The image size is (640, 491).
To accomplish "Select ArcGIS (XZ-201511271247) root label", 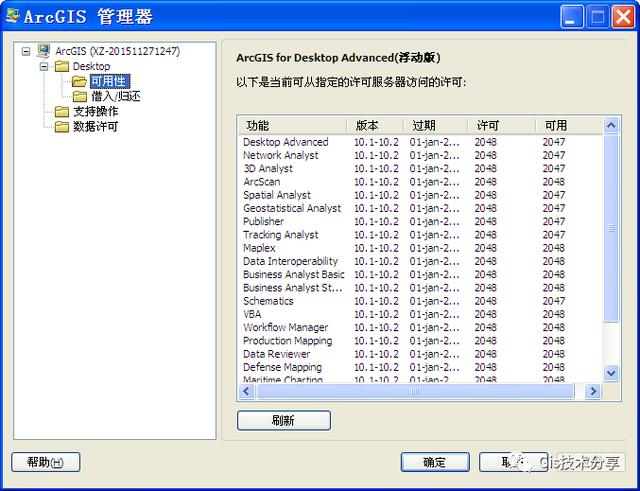I will click(118, 51).
